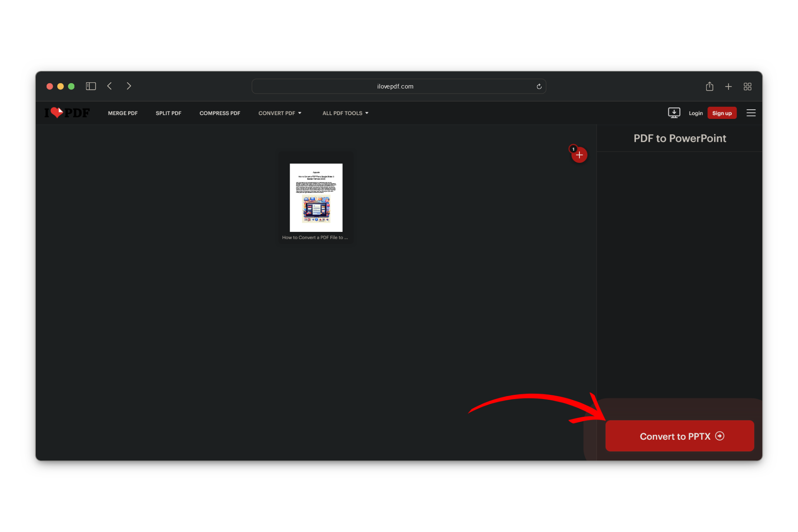The height and width of the screenshot is (532, 798).
Task: Go forward with the browser arrow
Action: (x=129, y=86)
